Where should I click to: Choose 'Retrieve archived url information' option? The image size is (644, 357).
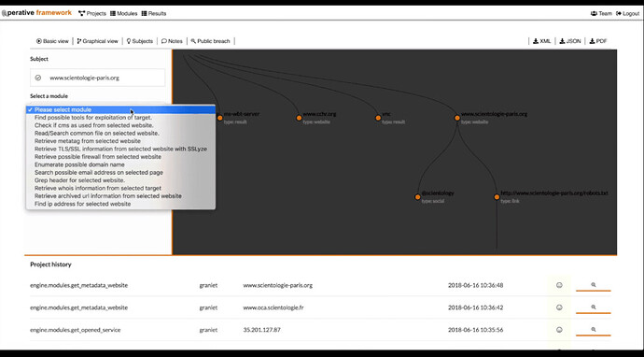tap(120, 195)
